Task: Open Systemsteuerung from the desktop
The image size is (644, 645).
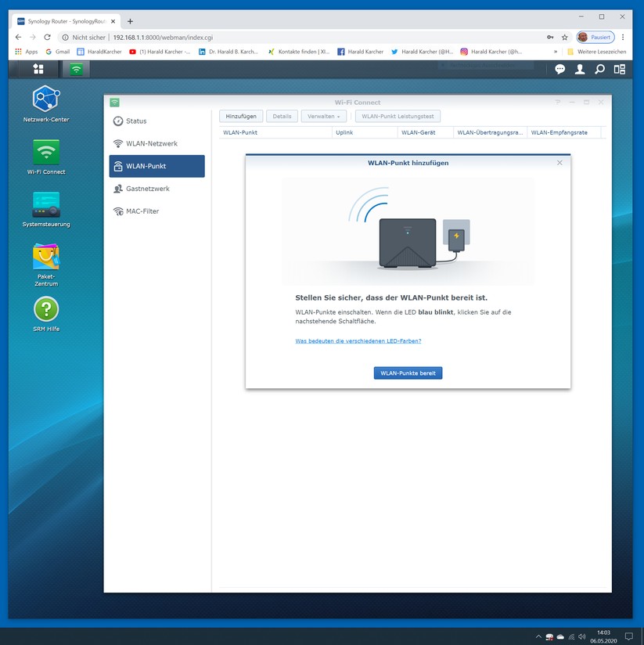Action: coord(45,205)
